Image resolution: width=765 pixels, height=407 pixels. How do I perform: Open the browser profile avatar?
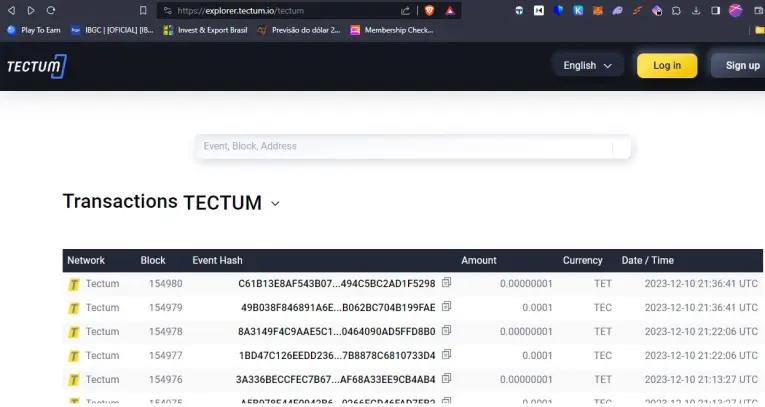point(735,10)
